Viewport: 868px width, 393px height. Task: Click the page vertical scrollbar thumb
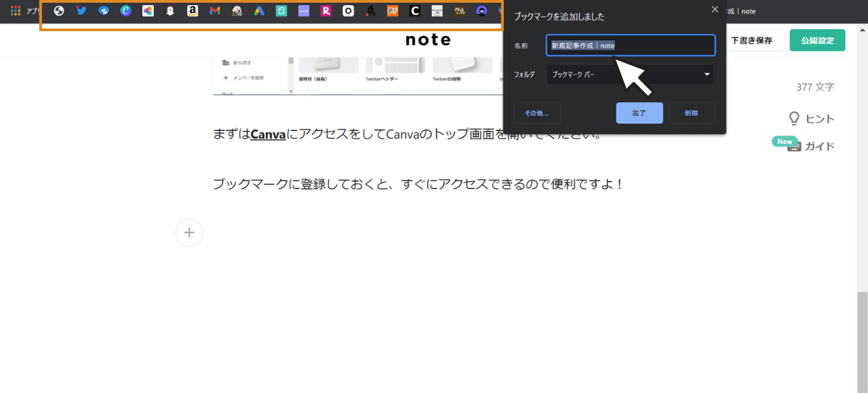pos(862,342)
